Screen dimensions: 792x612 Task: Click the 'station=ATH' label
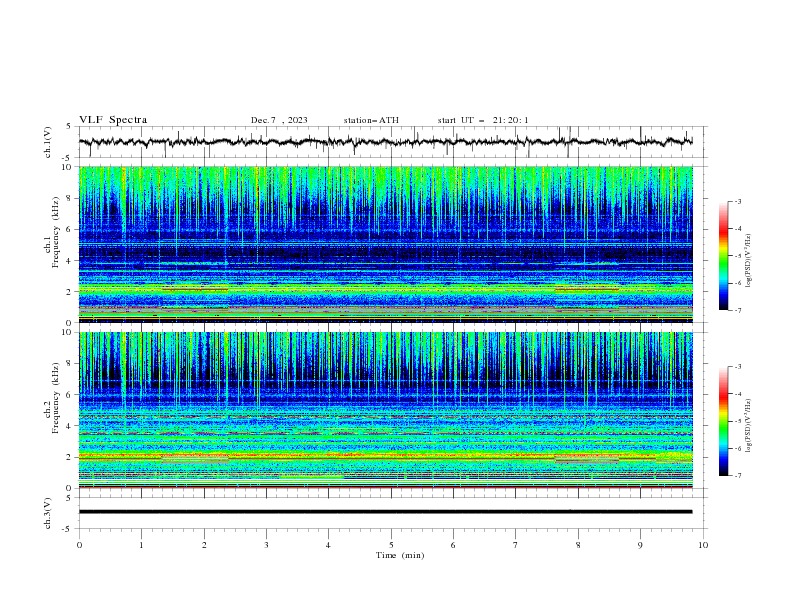tap(371, 120)
